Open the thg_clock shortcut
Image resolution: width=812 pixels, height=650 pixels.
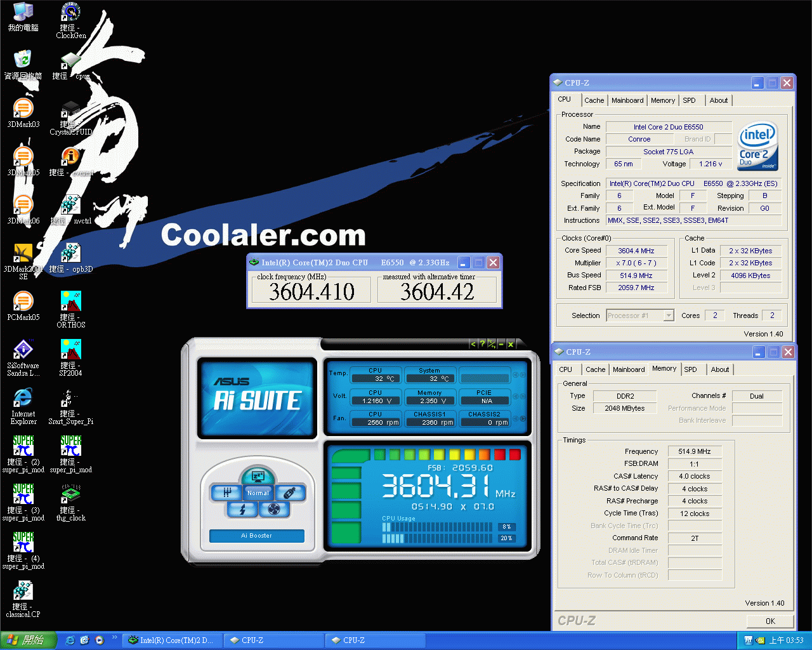[70, 503]
